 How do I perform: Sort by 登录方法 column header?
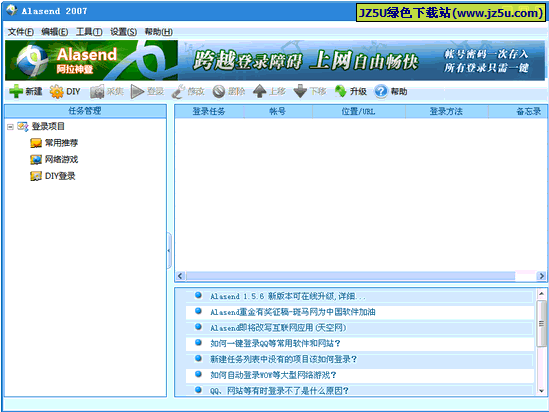(x=446, y=111)
